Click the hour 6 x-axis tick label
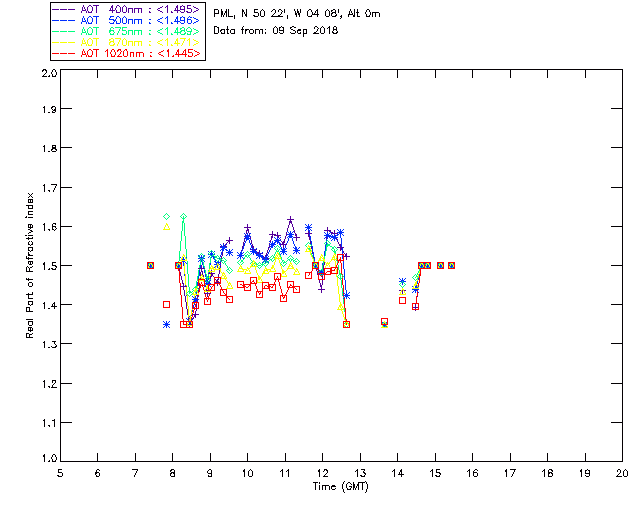Image resolution: width=640 pixels, height=512 pixels. 98,473
